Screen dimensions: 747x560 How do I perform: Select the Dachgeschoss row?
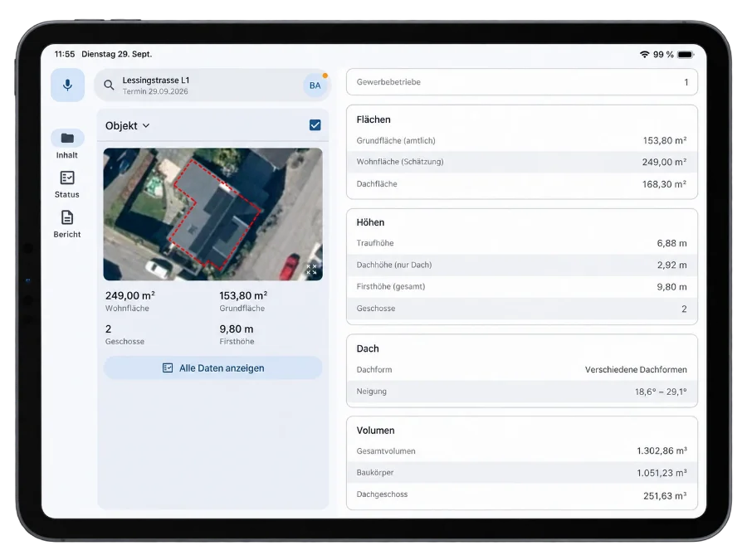coord(522,494)
